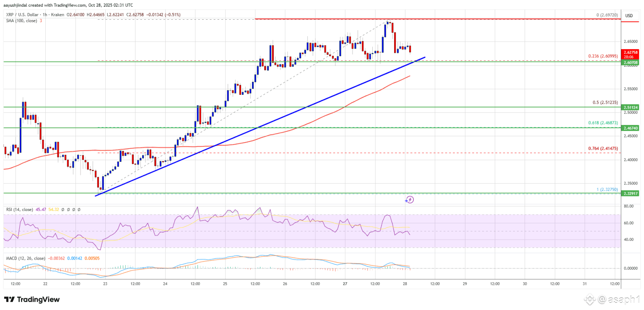Click the purple lightning bolt event icon

tap(410, 200)
